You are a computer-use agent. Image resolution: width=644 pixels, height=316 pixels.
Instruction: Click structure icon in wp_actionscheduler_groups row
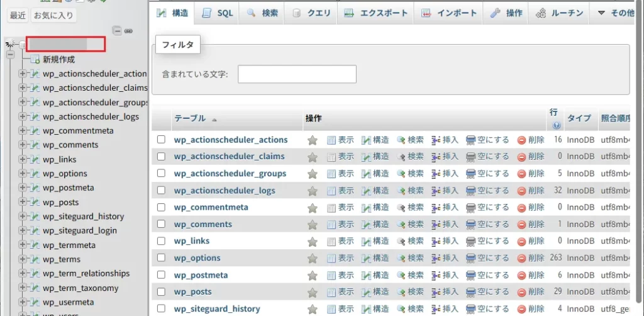click(x=366, y=174)
